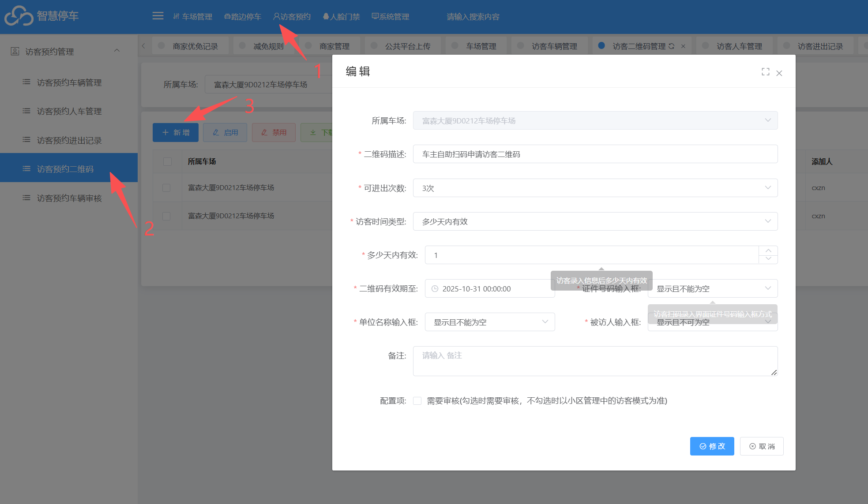Click the 取消 cancel button
Screen dimensions: 868x504
click(x=762, y=446)
